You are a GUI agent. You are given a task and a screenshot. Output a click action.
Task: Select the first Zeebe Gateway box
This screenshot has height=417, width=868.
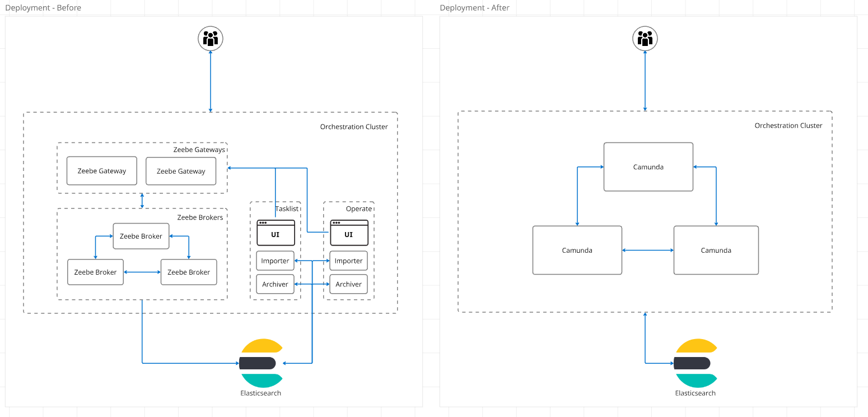coord(101,171)
